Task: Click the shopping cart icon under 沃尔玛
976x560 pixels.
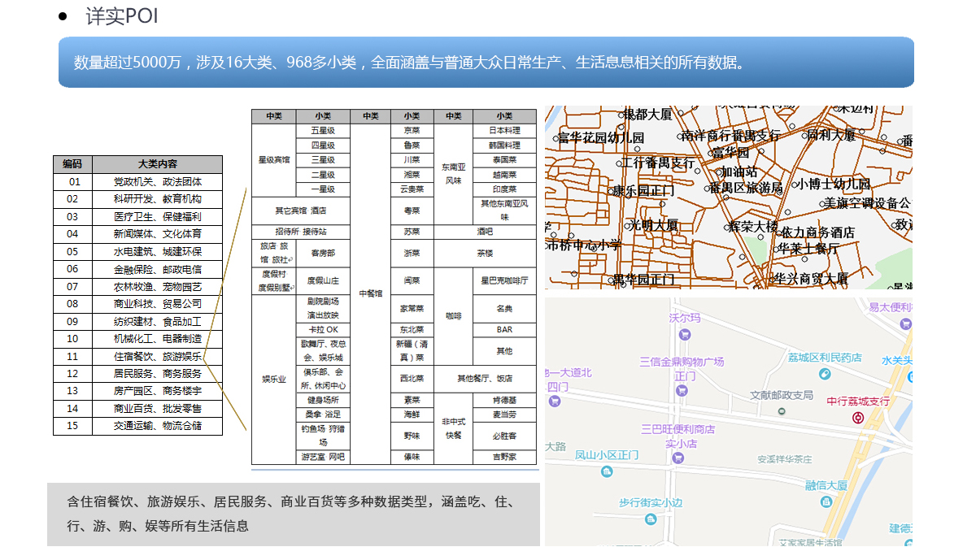Action: 685,334
